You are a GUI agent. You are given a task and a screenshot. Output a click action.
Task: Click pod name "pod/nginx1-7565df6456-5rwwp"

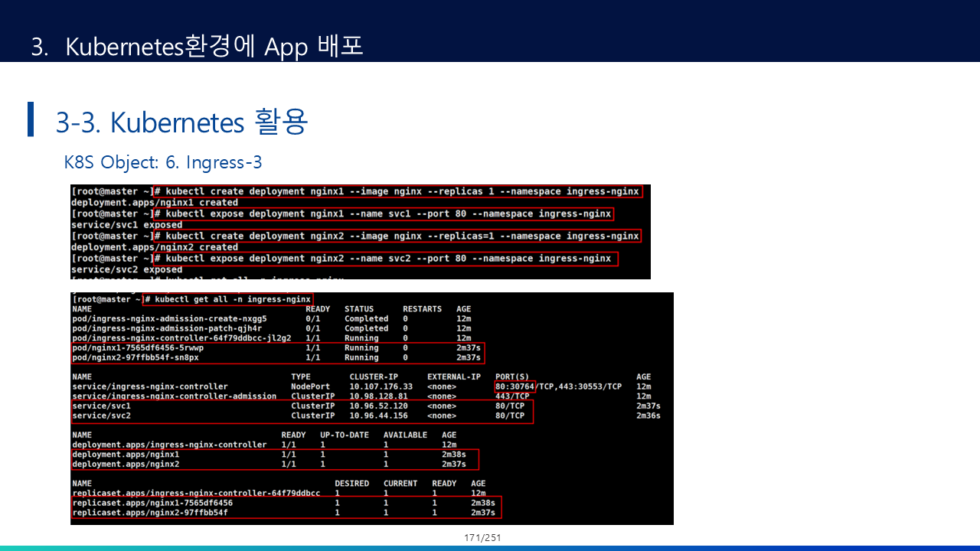[x=138, y=347]
